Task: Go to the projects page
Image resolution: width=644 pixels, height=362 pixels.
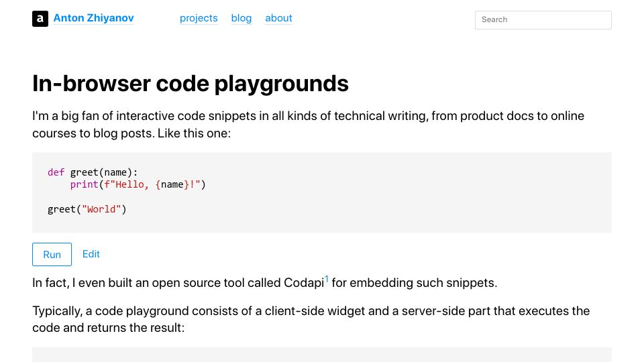Action: tap(199, 18)
